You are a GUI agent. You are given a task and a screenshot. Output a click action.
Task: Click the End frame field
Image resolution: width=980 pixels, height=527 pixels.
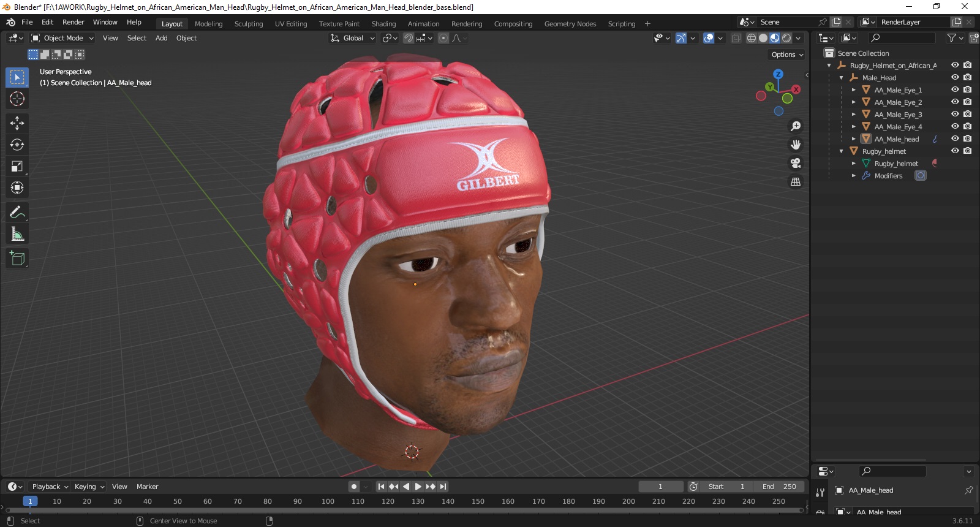point(778,487)
